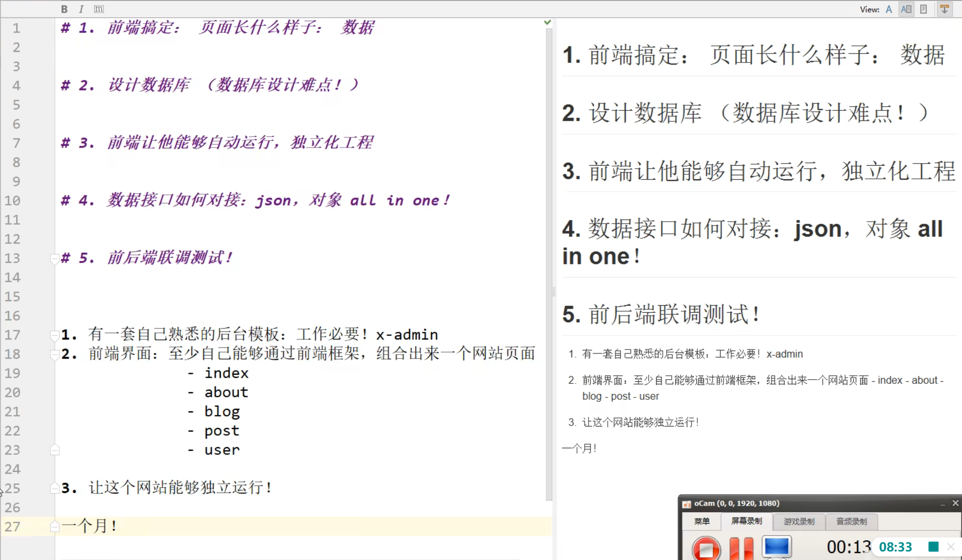Enable the editor and preview split view
962x560 pixels.
906,9
